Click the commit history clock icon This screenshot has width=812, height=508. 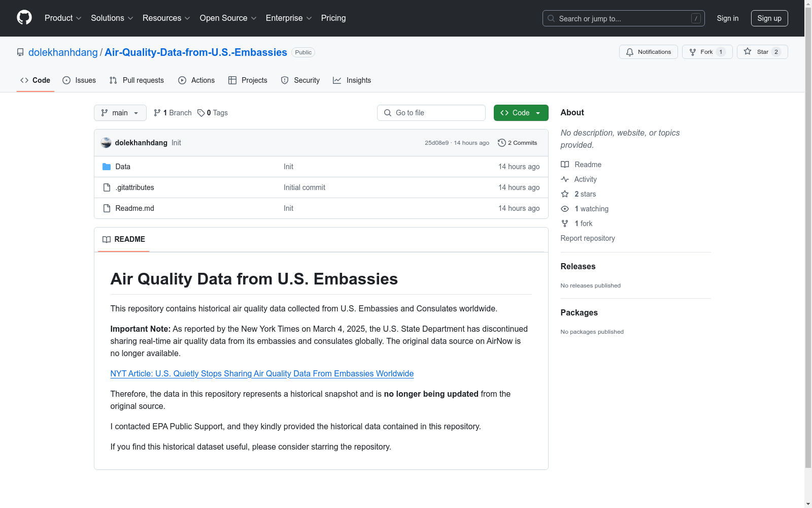click(x=502, y=143)
